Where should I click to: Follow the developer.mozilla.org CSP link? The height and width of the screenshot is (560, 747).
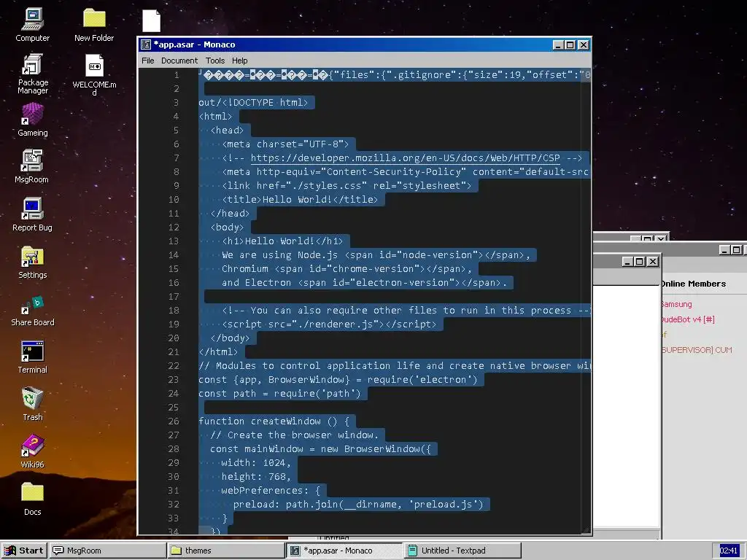click(405, 157)
